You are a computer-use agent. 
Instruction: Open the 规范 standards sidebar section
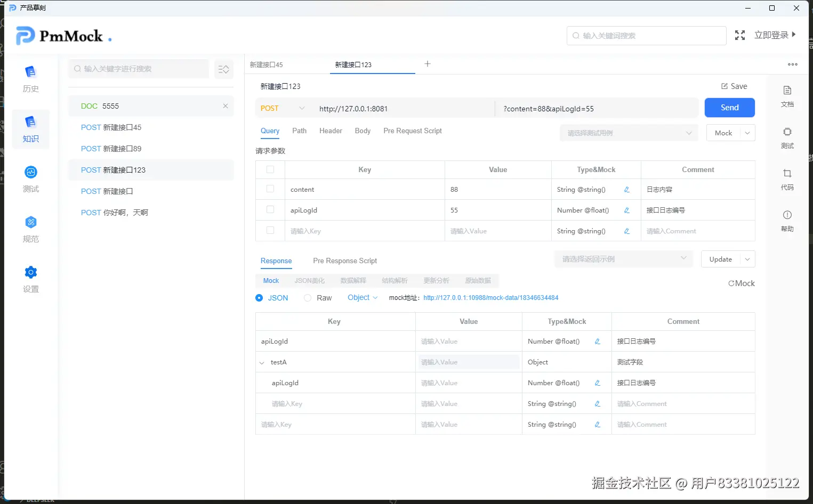point(31,229)
